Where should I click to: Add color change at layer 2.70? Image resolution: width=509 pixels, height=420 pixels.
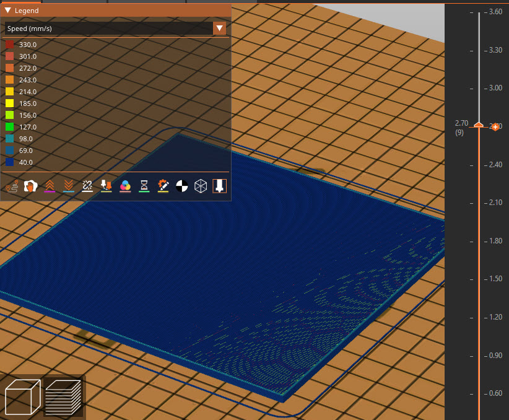pos(495,127)
